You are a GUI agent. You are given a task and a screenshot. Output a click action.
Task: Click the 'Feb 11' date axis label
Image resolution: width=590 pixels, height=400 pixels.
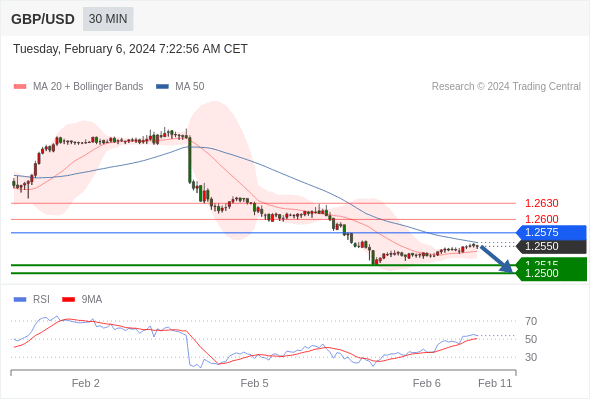(x=495, y=383)
